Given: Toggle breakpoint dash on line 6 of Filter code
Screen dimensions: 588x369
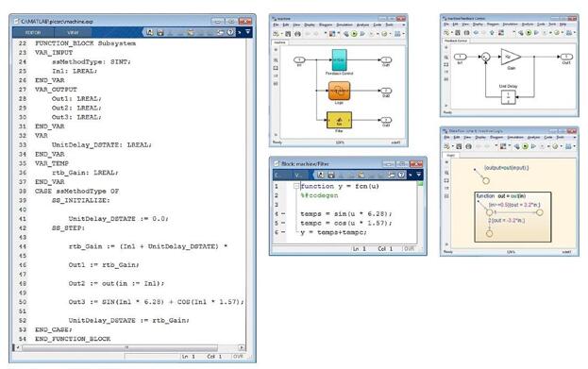Looking at the screenshot, I should pyautogui.click(x=283, y=232).
